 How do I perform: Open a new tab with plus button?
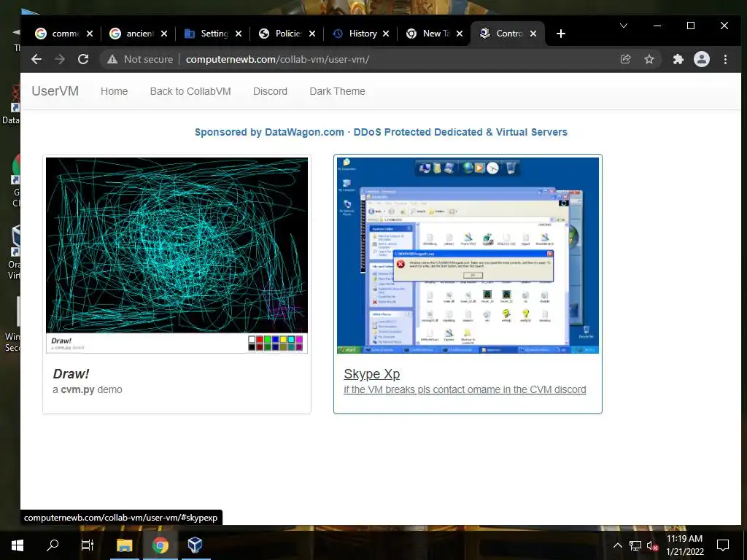(561, 34)
